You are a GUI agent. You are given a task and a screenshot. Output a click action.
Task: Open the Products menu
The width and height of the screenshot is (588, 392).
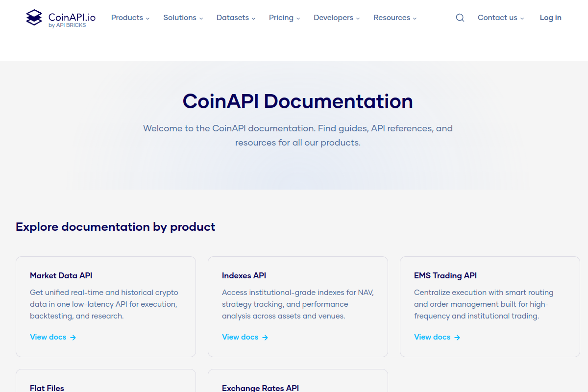(130, 18)
